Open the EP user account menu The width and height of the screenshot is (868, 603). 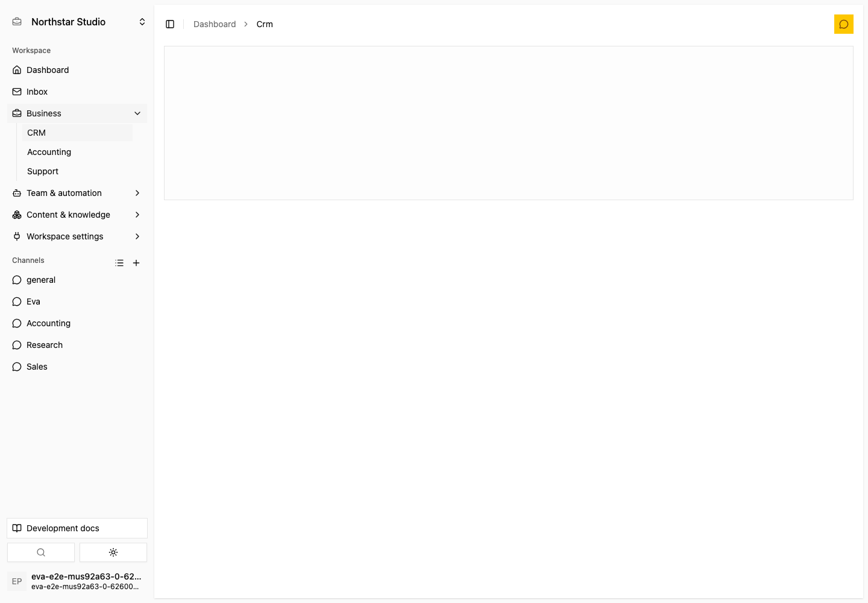[x=77, y=581]
